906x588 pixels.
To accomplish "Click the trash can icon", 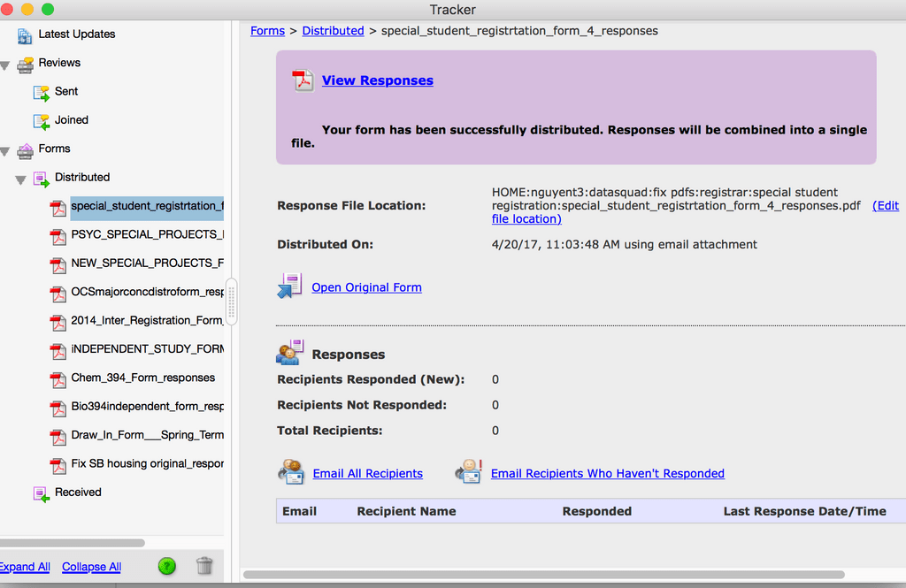I will tap(204, 566).
